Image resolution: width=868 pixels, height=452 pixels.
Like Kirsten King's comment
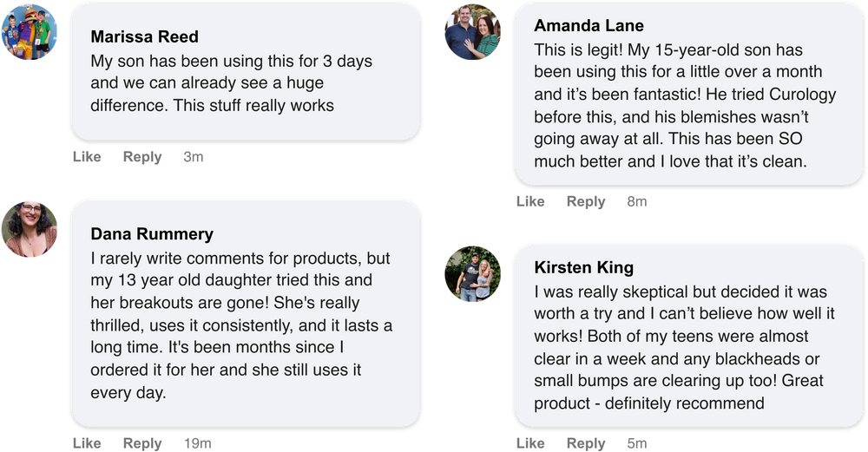[x=530, y=442]
